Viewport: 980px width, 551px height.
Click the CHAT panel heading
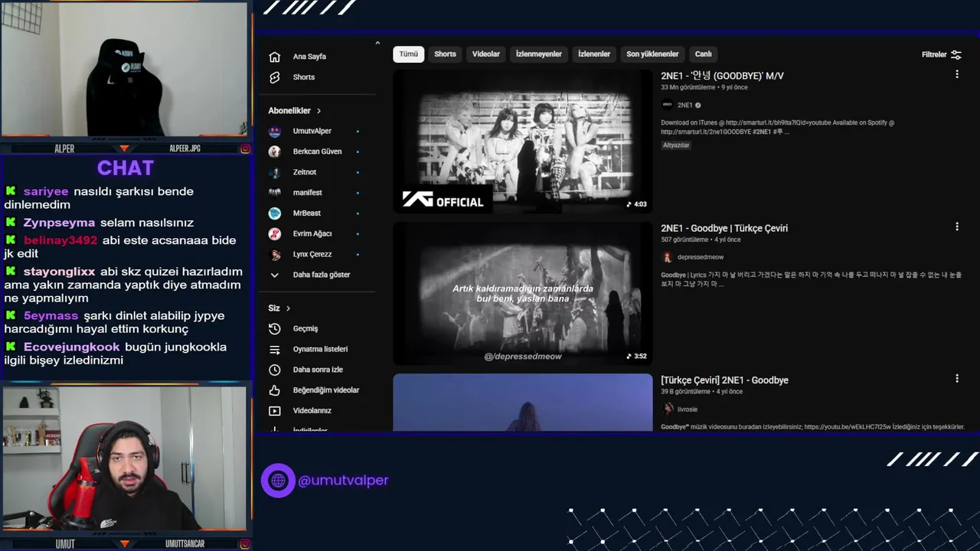point(126,168)
